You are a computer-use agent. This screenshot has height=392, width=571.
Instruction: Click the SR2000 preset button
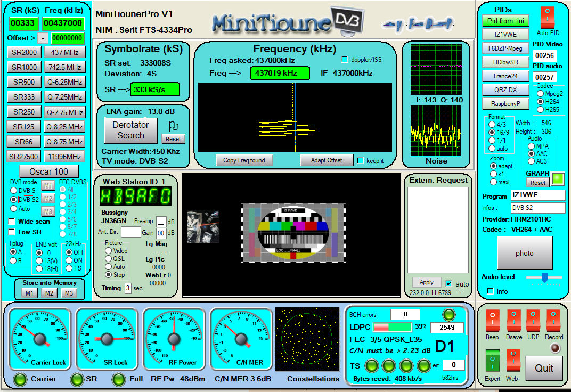24,52
